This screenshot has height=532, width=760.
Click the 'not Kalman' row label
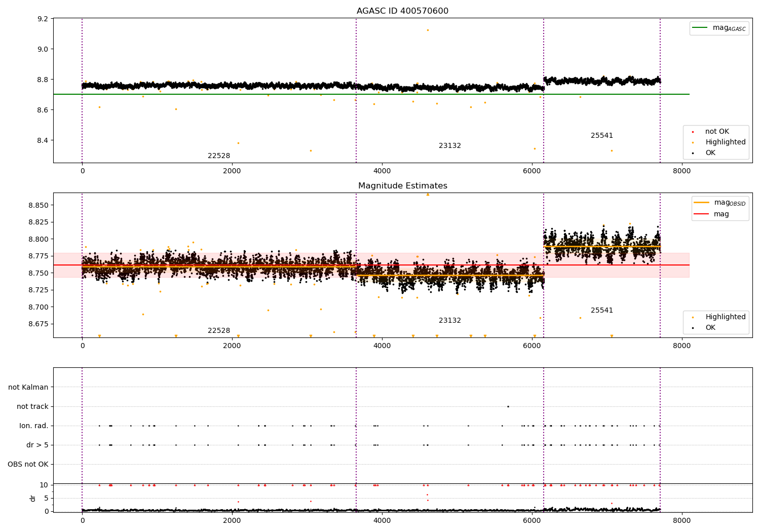pos(28,388)
